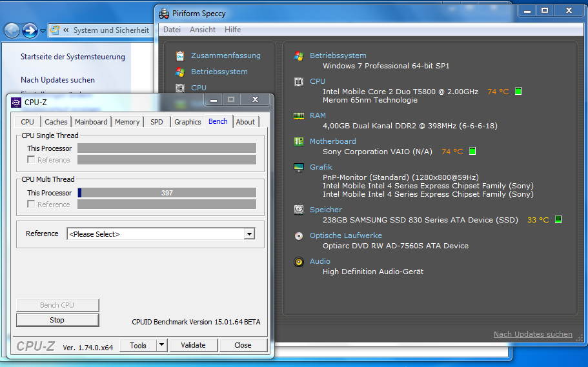Click the Multi Thread This Processor progress bar
This screenshot has height=367, width=588.
[167, 193]
